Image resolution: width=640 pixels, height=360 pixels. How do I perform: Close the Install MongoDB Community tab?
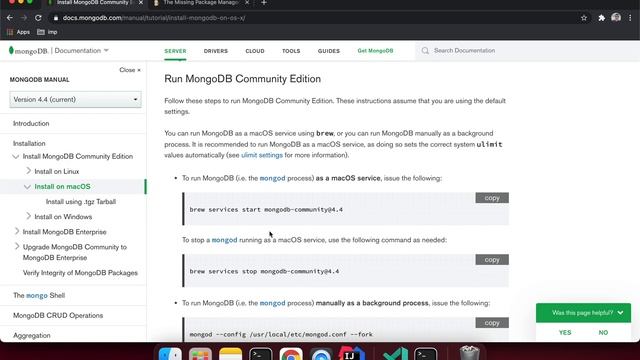pos(141,2)
